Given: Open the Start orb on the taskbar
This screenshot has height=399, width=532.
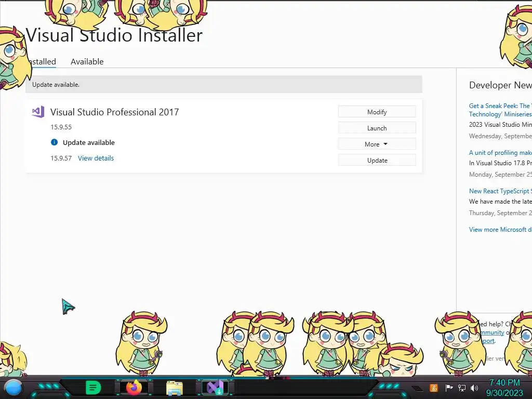Looking at the screenshot, I should coord(14,388).
